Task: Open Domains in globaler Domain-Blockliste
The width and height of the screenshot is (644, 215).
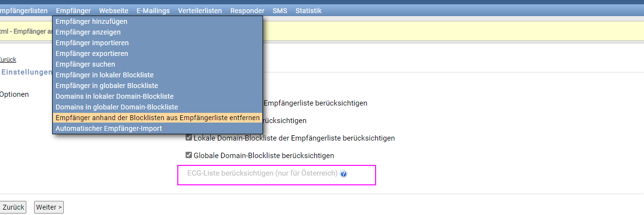Action: coord(157,107)
